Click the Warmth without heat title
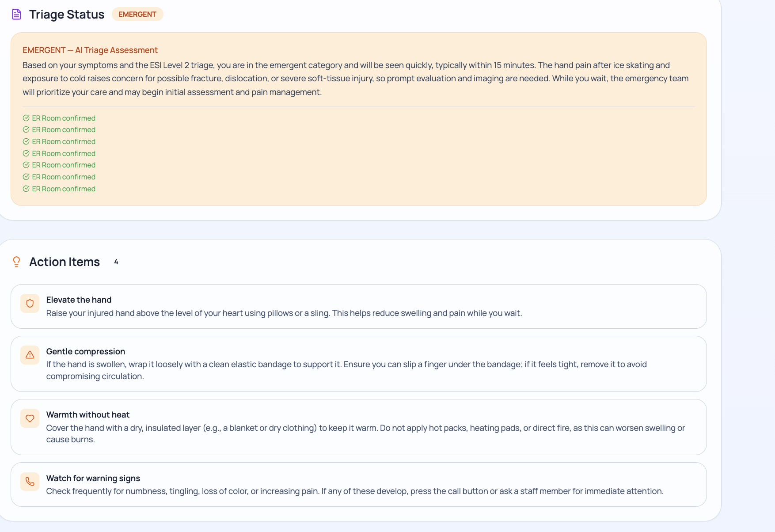 [88, 414]
